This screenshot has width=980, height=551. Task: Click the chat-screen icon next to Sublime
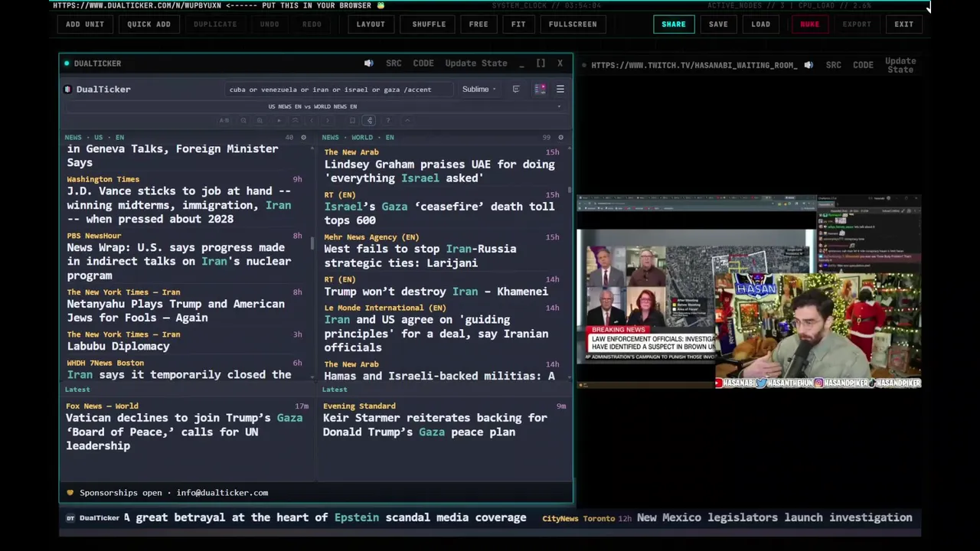(516, 90)
